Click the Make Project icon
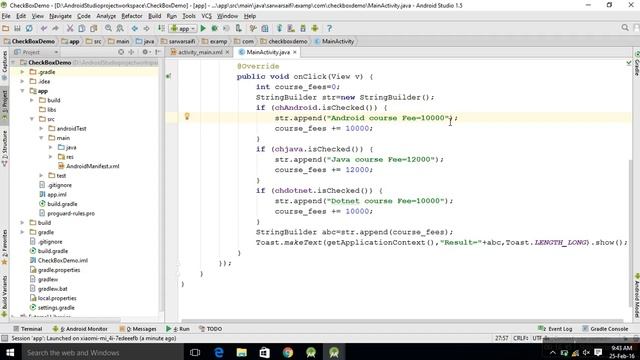This screenshot has height=360, width=640. (x=161, y=28)
